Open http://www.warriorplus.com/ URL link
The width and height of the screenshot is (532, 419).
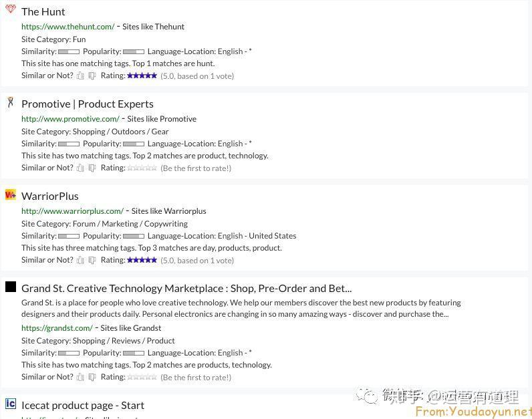(72, 211)
